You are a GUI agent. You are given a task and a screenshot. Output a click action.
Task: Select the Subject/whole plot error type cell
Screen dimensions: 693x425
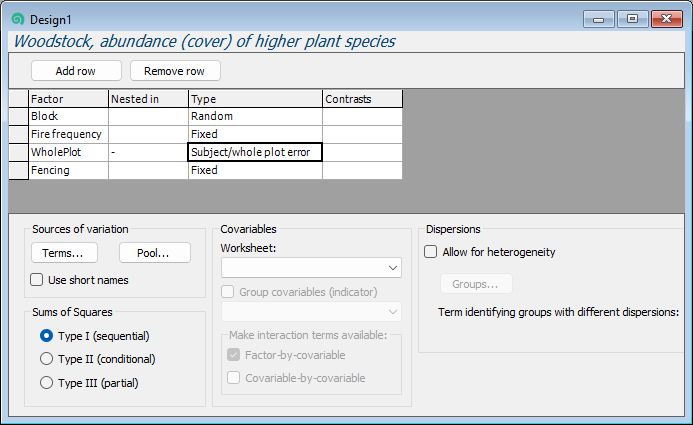point(255,153)
